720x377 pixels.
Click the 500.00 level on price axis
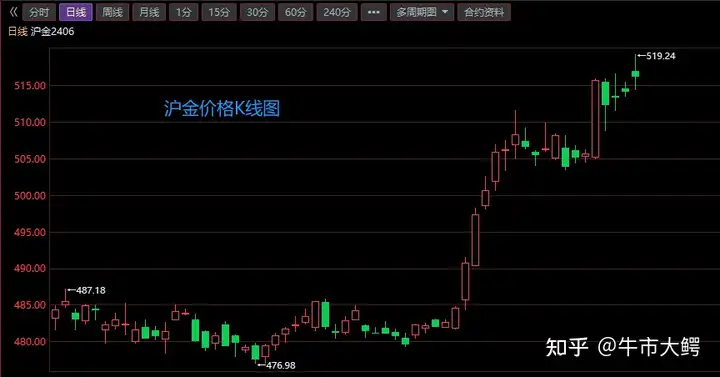point(30,196)
